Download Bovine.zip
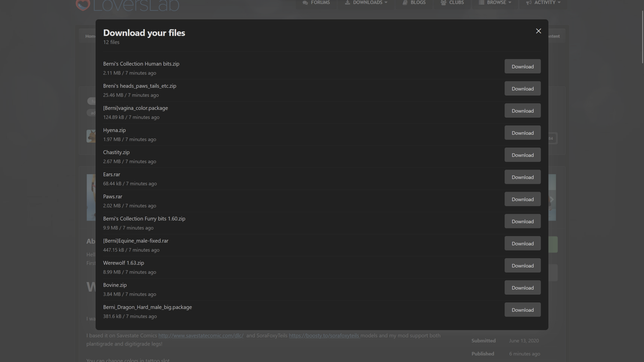 (523, 288)
